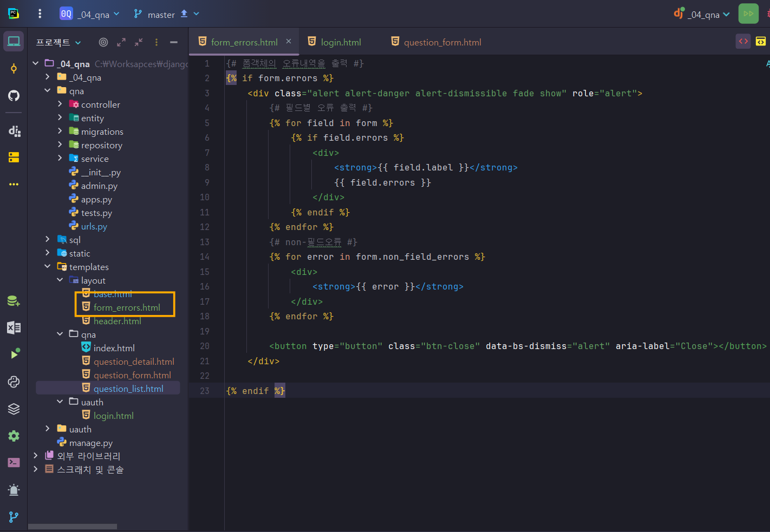The height and width of the screenshot is (532, 770).
Task: Open the Project tool window icon
Action: pyautogui.click(x=14, y=42)
